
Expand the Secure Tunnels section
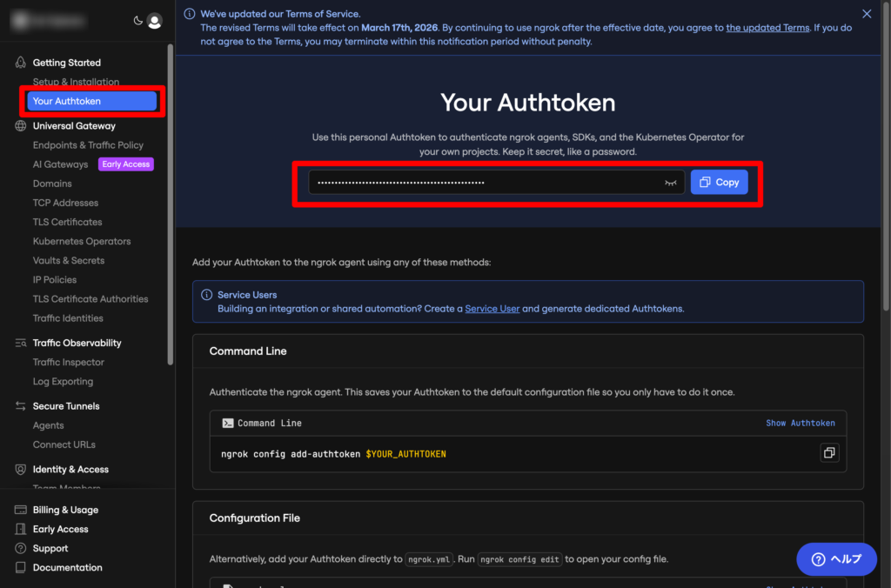(66, 406)
